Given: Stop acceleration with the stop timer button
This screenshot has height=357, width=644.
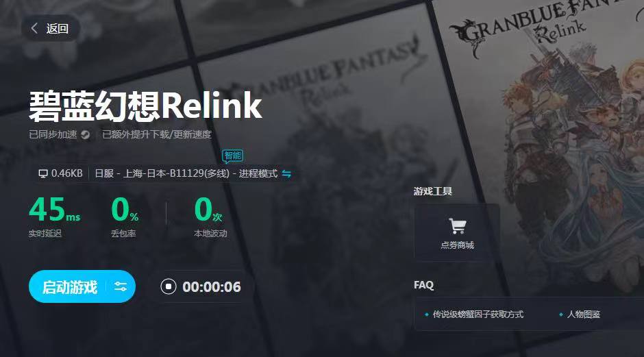Looking at the screenshot, I should (169, 286).
